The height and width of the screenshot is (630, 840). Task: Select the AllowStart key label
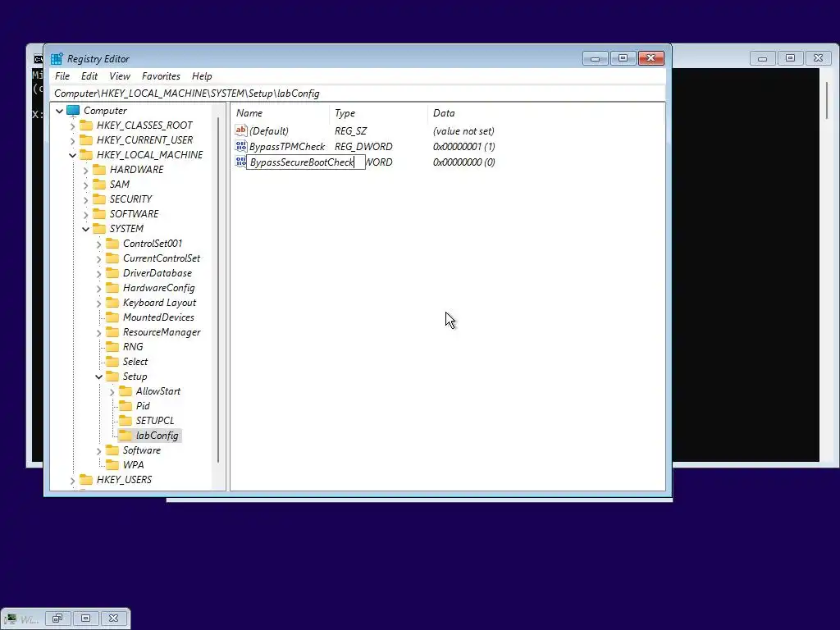pyautogui.click(x=158, y=391)
